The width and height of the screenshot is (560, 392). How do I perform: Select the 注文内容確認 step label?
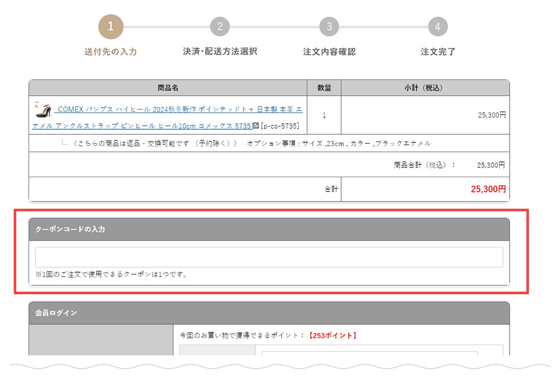click(x=329, y=52)
